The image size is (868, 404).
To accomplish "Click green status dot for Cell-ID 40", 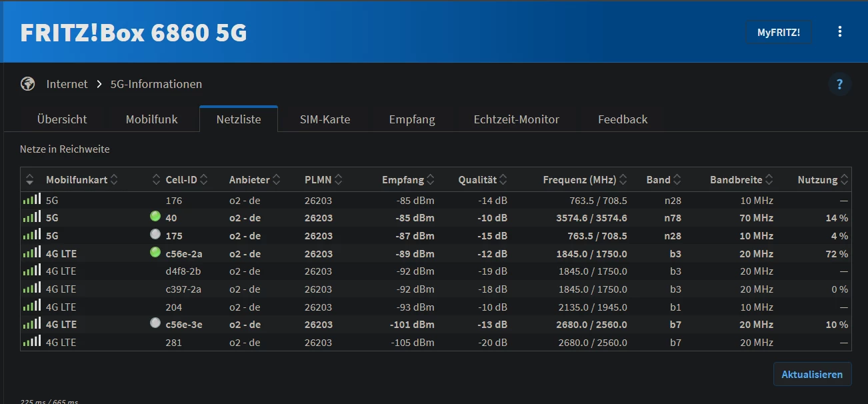I will pyautogui.click(x=155, y=217).
